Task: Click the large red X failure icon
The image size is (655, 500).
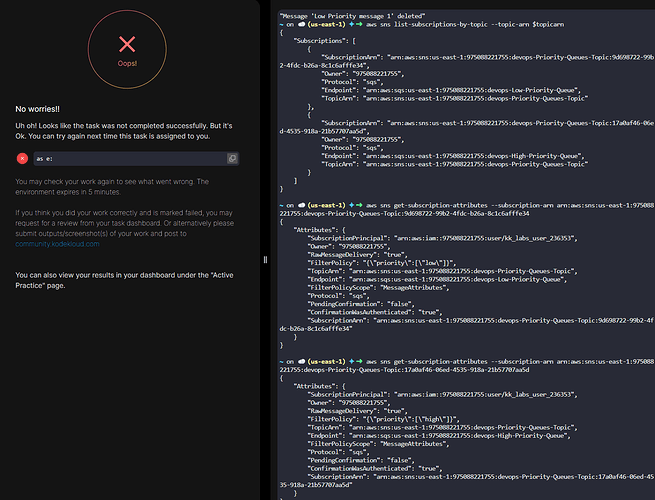Action: coord(127,44)
